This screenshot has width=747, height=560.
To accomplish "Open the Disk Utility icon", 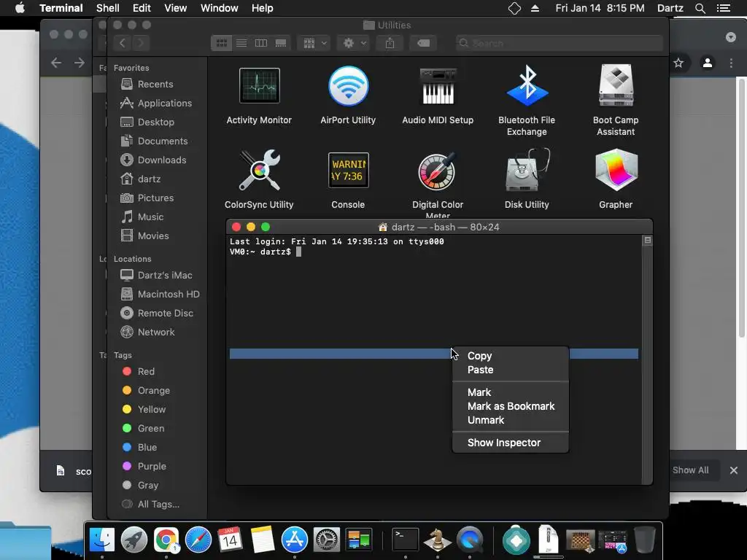I will [527, 171].
